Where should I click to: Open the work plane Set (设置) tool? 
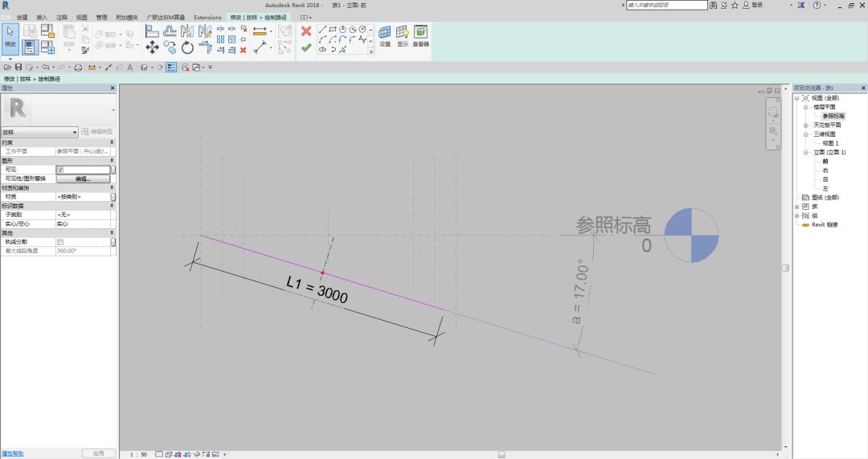pyautogui.click(x=385, y=36)
